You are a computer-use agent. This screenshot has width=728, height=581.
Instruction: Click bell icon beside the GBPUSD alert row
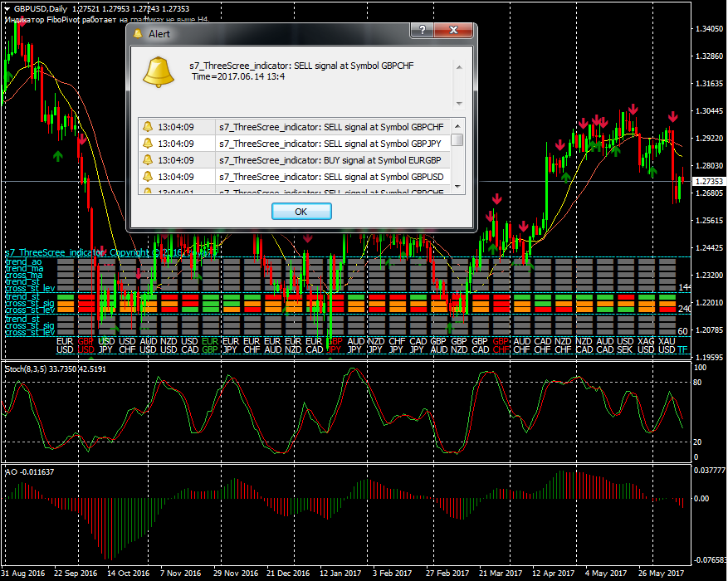click(x=148, y=176)
